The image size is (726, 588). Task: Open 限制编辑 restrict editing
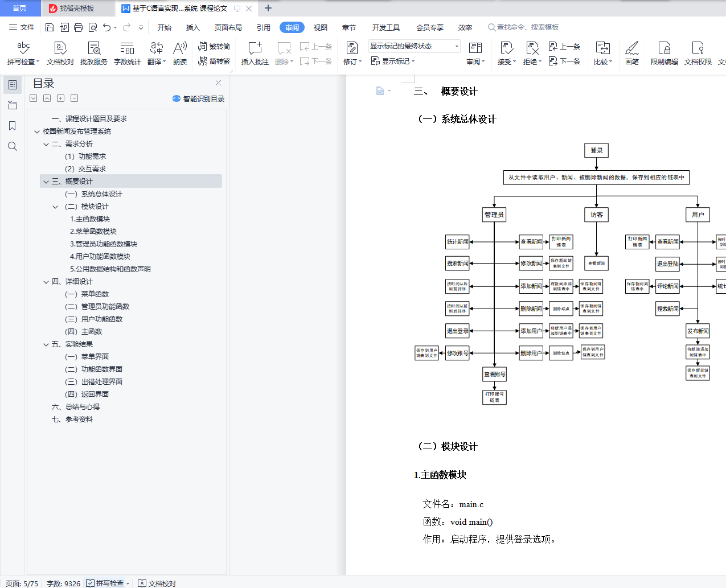coord(665,54)
